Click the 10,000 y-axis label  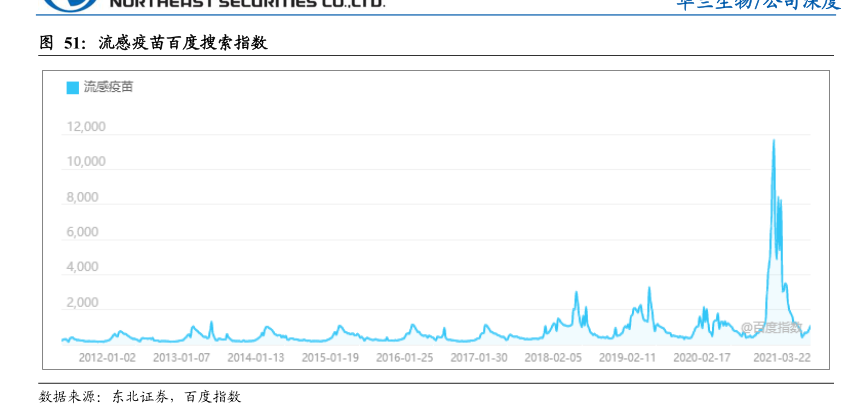coord(86,162)
